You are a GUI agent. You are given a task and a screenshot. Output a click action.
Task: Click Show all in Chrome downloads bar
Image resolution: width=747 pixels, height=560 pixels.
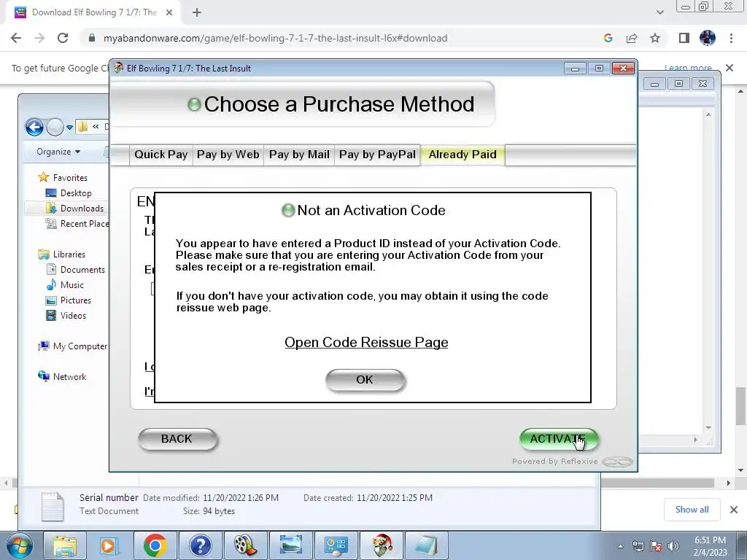click(x=692, y=510)
